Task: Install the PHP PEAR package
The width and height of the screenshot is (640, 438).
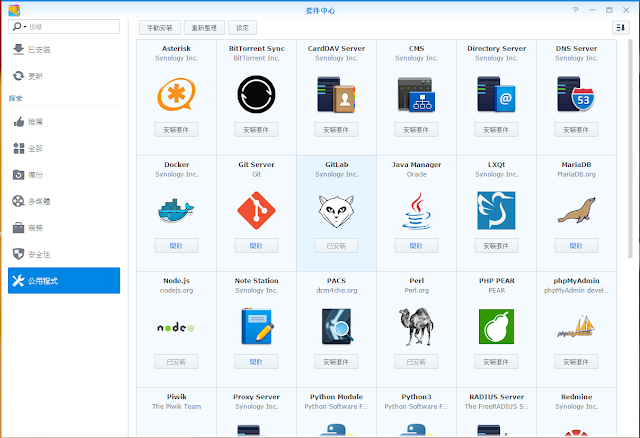Action: tap(496, 362)
